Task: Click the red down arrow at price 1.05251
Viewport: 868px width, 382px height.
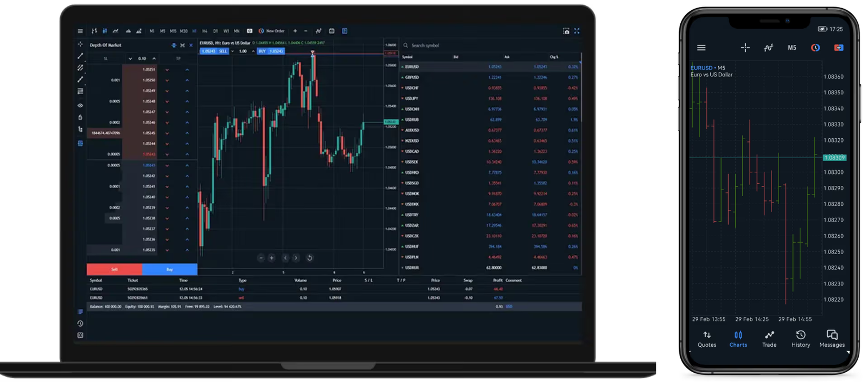Action: [x=167, y=70]
